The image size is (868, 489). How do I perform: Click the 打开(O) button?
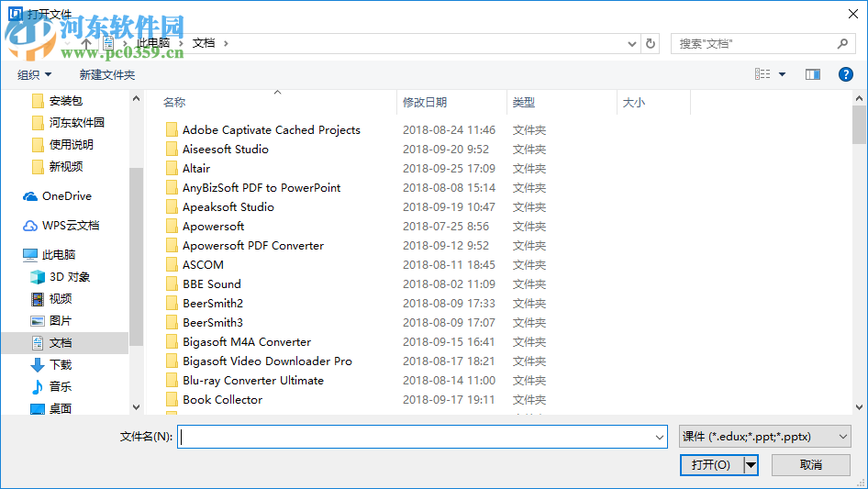711,464
